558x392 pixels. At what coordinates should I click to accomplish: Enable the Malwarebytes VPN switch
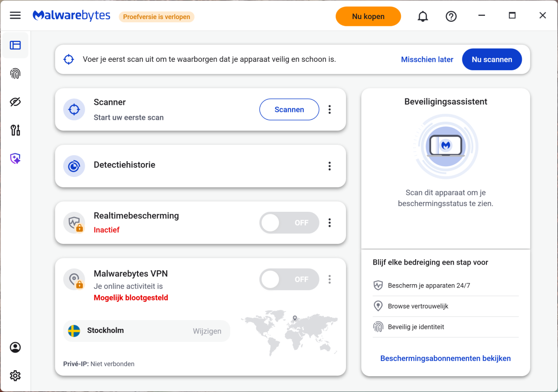[289, 280]
